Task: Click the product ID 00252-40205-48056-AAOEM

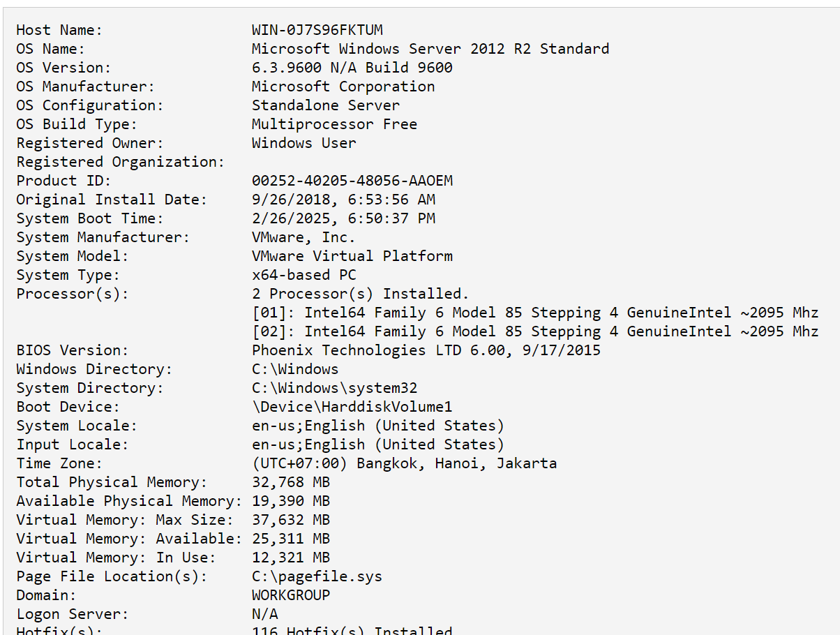Action: [x=352, y=181]
